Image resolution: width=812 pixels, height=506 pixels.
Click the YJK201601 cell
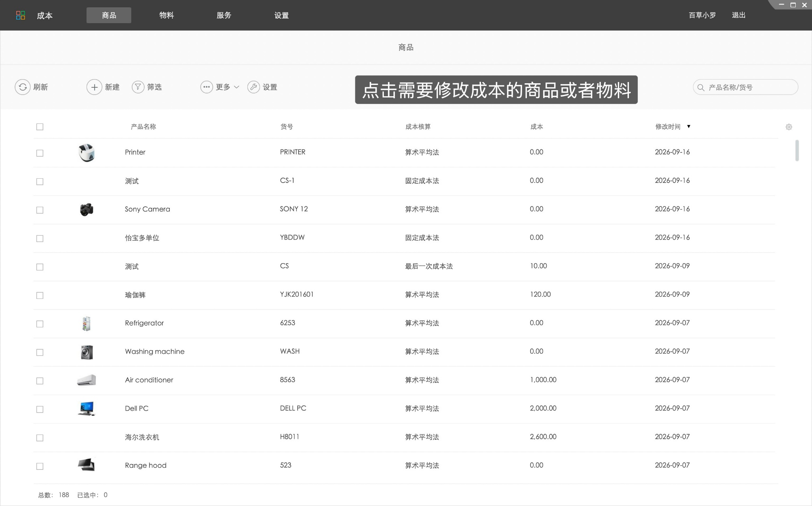point(297,294)
